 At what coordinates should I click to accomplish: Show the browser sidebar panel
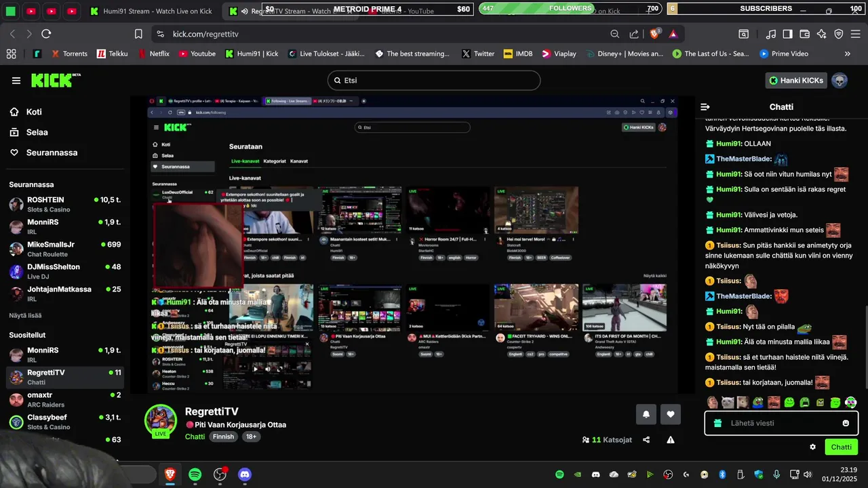788,34
